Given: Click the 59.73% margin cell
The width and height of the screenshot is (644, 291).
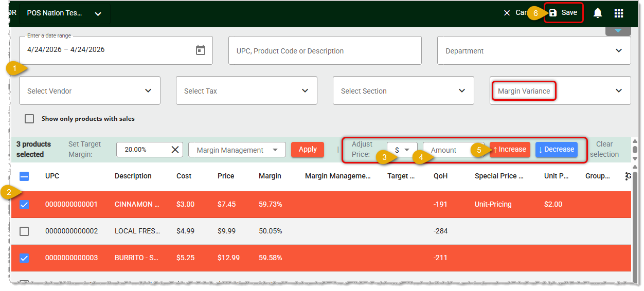Looking at the screenshot, I should (271, 204).
